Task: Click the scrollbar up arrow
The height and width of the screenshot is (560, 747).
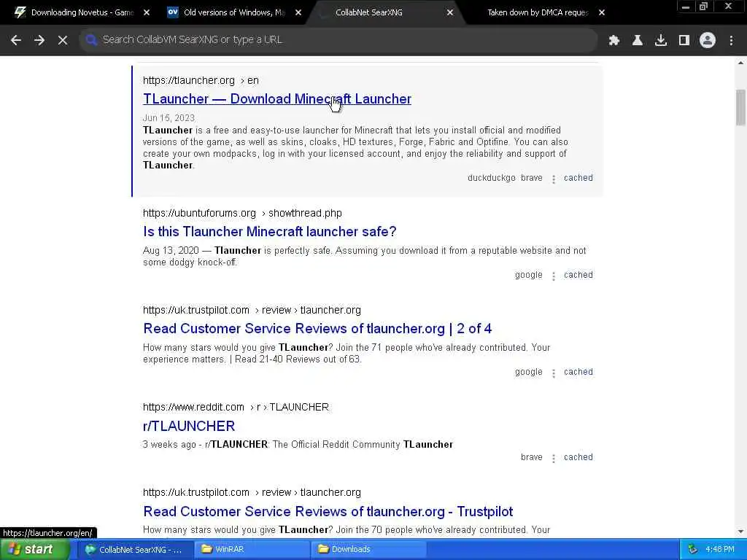Action: tap(741, 63)
